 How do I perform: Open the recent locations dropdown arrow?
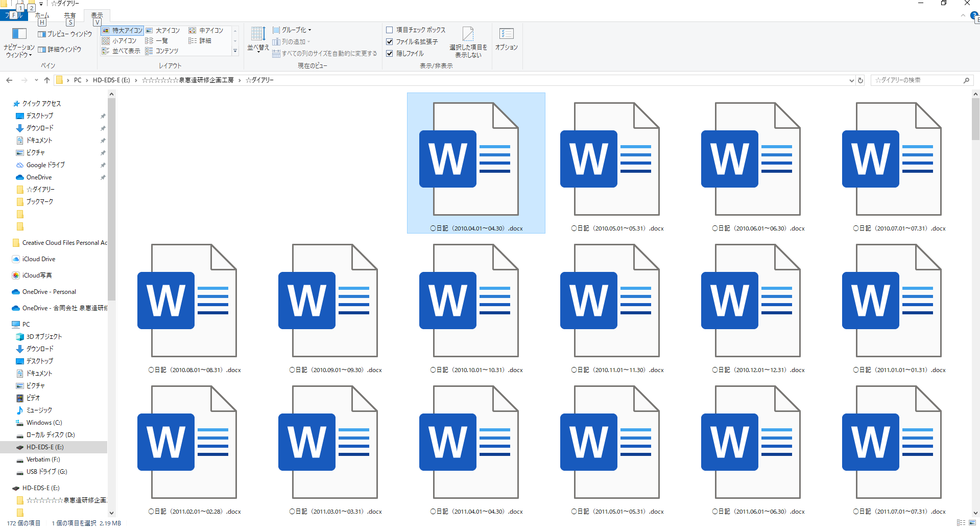click(x=36, y=80)
